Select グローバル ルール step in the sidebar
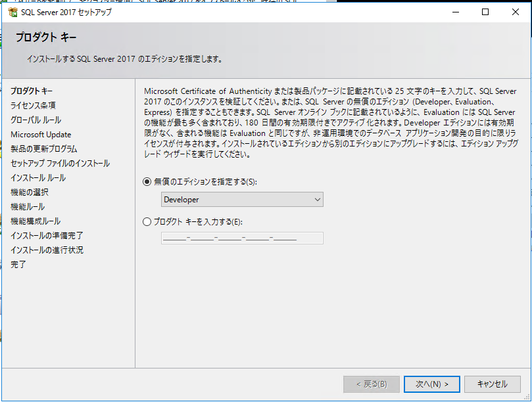 click(x=36, y=120)
